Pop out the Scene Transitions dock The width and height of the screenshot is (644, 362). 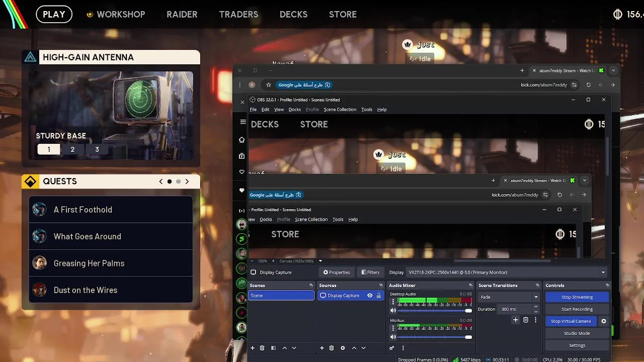coord(537,286)
